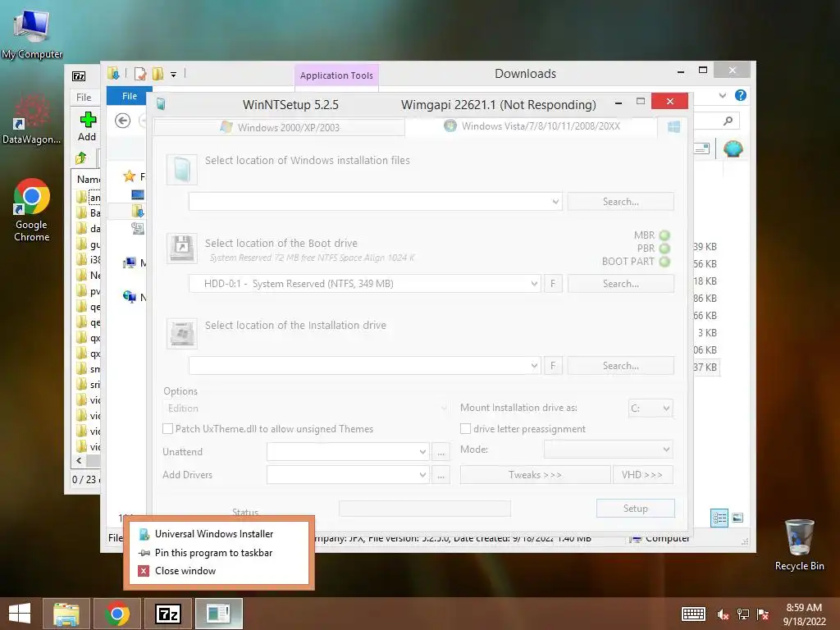Open My Computer desktop icon

point(32,33)
